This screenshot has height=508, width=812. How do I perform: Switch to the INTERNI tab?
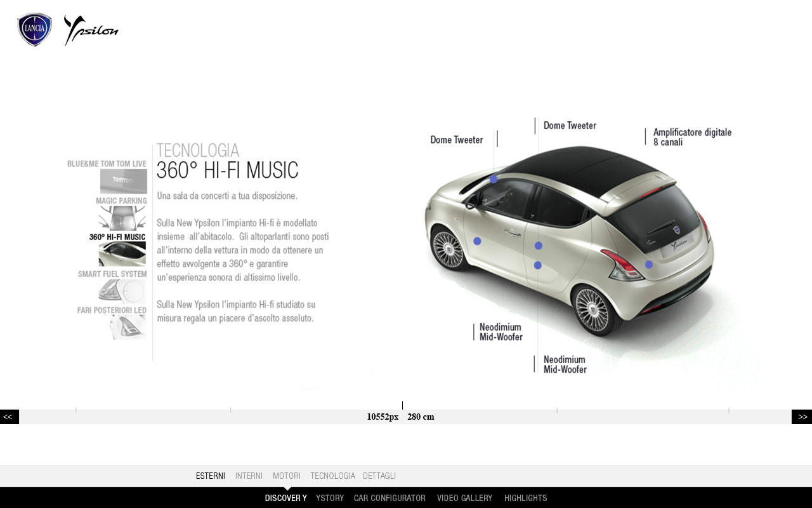(x=249, y=476)
